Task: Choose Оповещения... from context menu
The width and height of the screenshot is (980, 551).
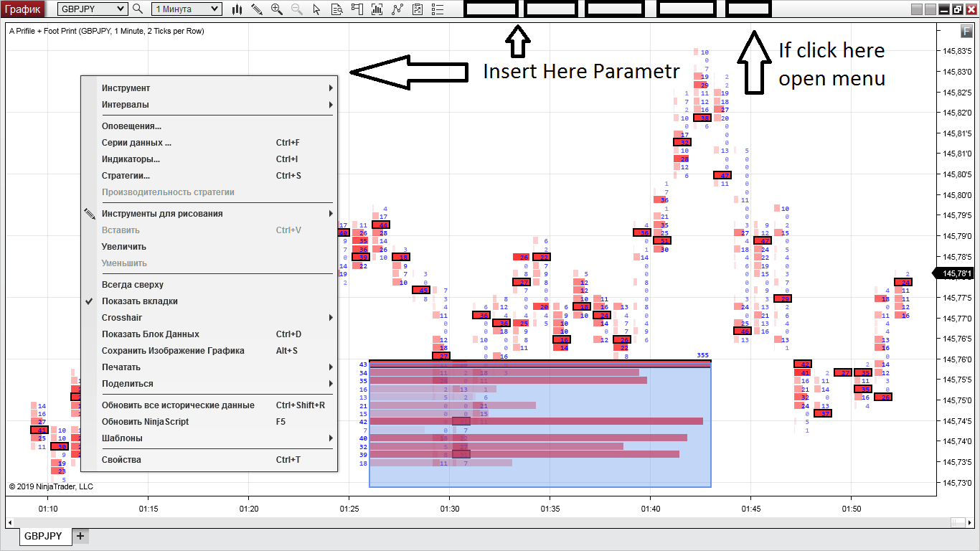Action: (x=209, y=126)
